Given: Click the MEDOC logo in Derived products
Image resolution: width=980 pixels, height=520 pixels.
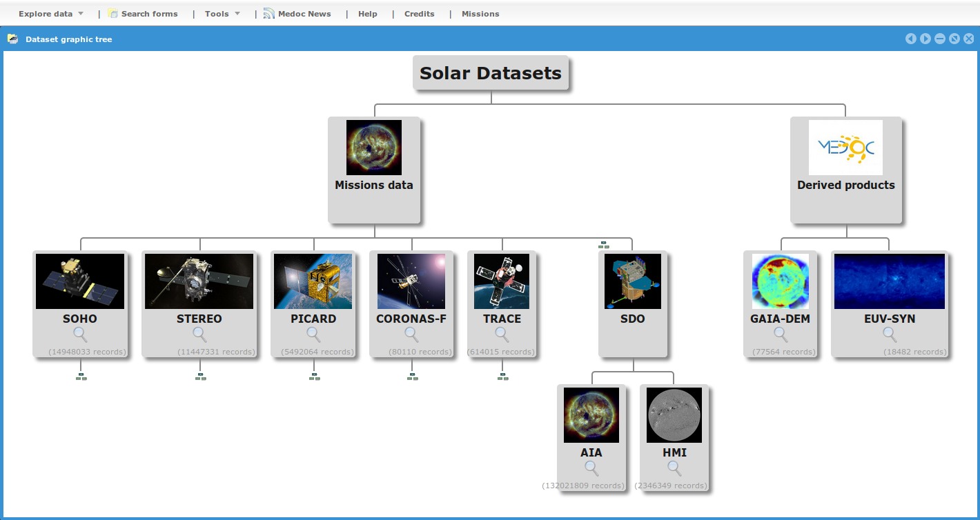Looking at the screenshot, I should point(845,148).
